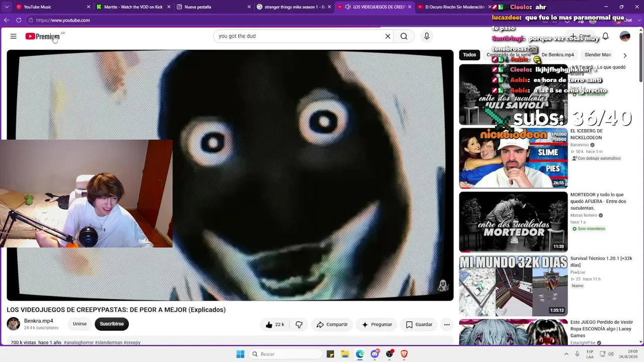Select the Slender Man filter chip

[598, 55]
